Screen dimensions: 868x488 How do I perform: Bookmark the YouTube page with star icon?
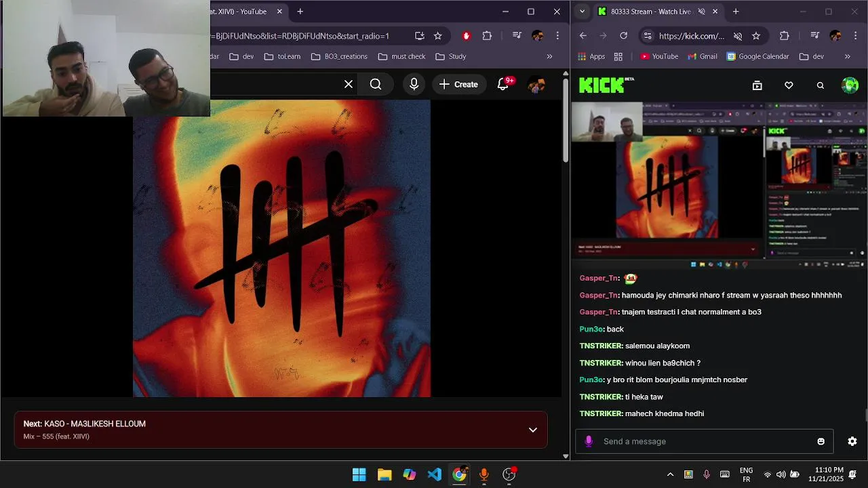tap(438, 36)
